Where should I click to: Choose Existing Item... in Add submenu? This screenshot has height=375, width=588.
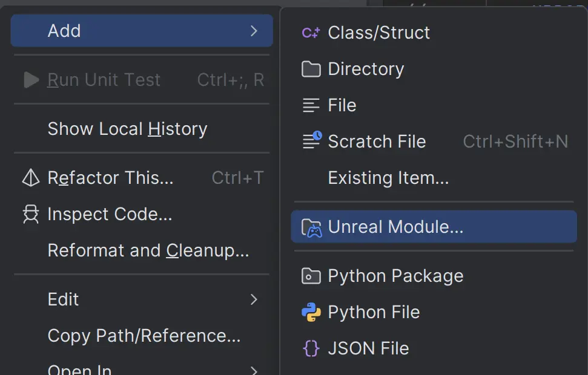[388, 178]
